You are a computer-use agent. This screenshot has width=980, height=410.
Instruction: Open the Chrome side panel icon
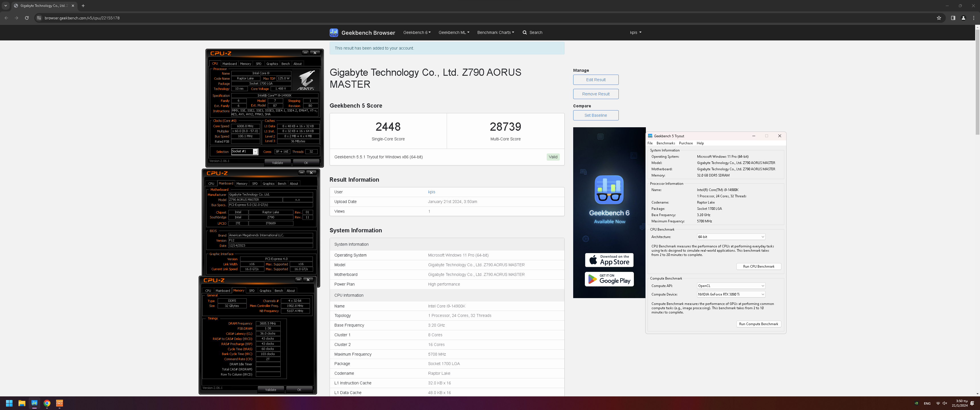click(x=953, y=18)
